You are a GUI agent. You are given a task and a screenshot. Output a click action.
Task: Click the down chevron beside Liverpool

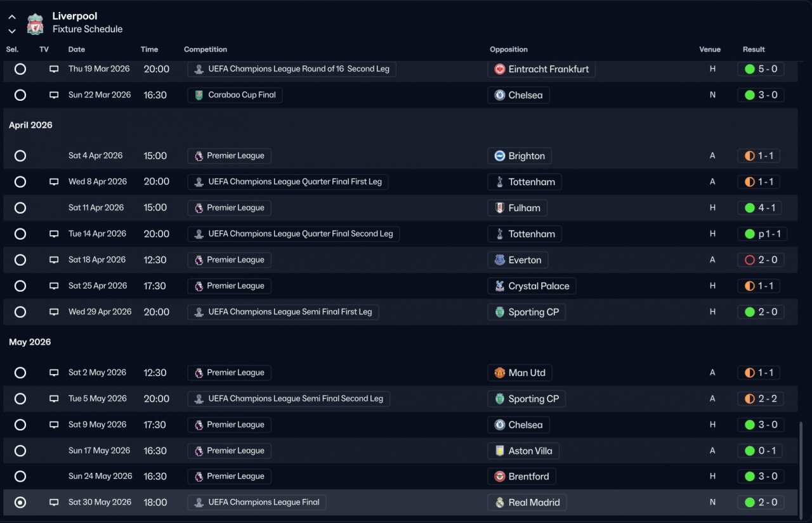click(x=12, y=31)
